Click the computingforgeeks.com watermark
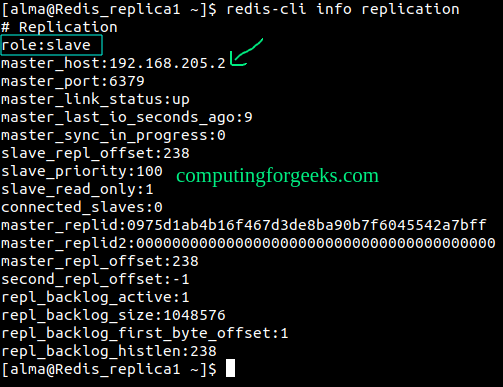The width and height of the screenshot is (503, 387). [x=277, y=176]
